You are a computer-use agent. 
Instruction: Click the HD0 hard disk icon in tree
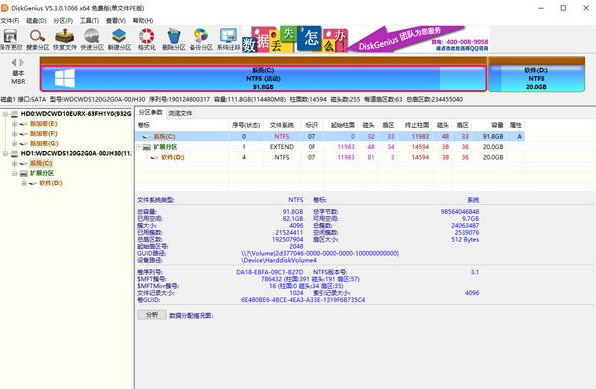coord(14,114)
